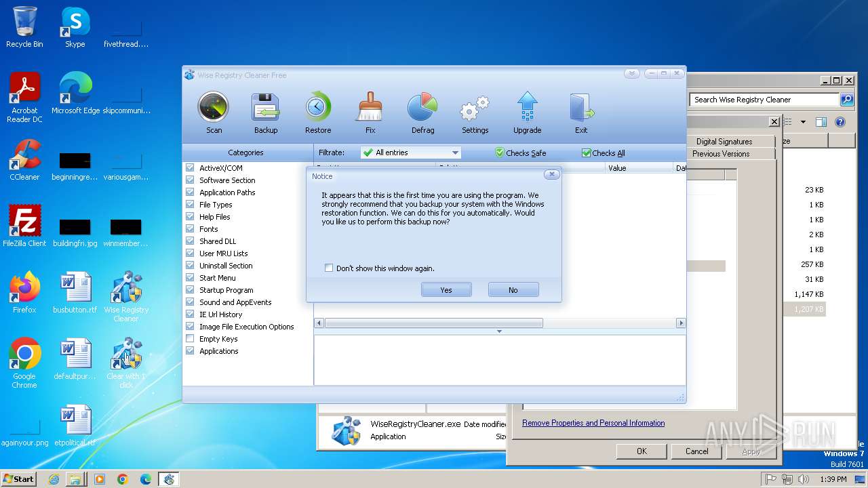868x488 pixels.
Task: Start a registry Scan from toolbar
Action: point(214,113)
